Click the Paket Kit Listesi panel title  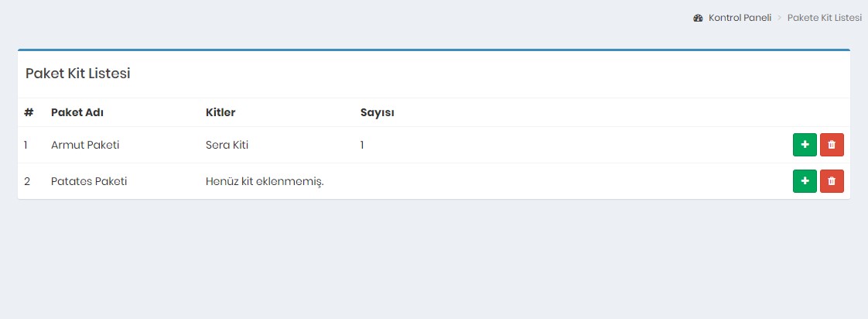77,74
